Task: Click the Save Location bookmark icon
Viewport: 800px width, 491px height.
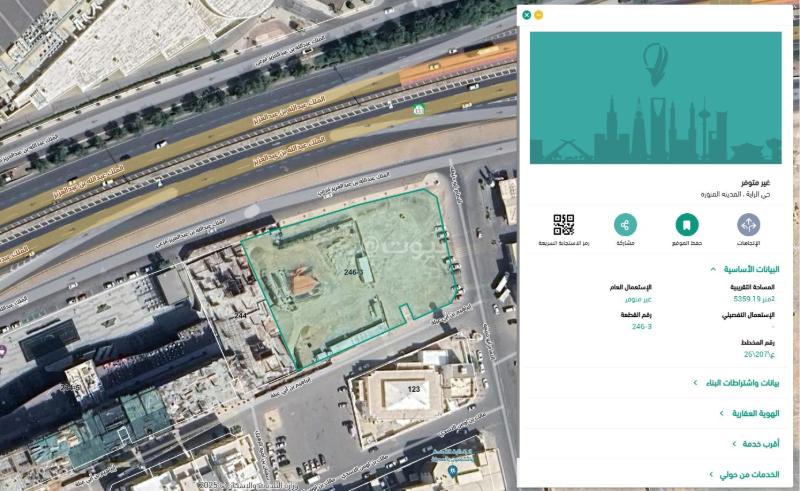Action: 687,225
